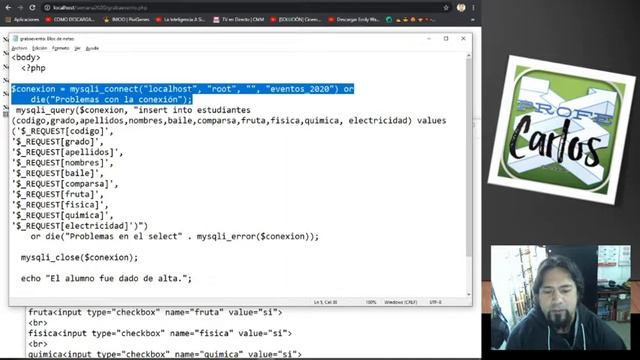Click the echo "El alumno fue dado de alta." line

pos(106,279)
